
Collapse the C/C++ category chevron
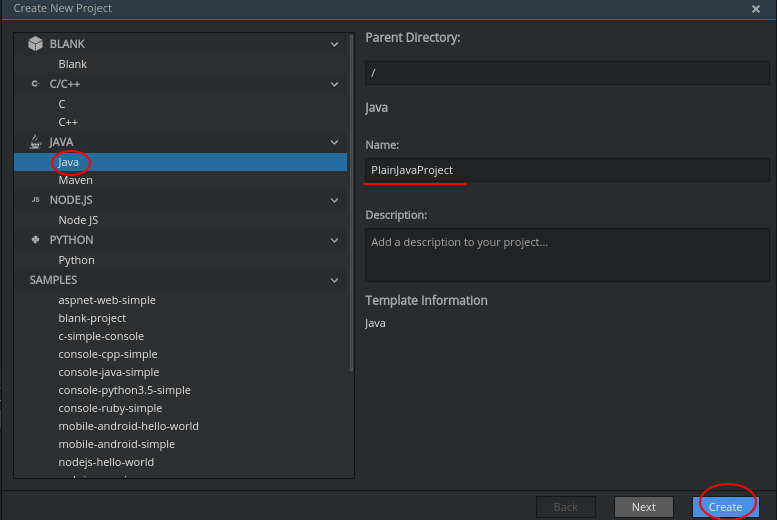tap(334, 84)
